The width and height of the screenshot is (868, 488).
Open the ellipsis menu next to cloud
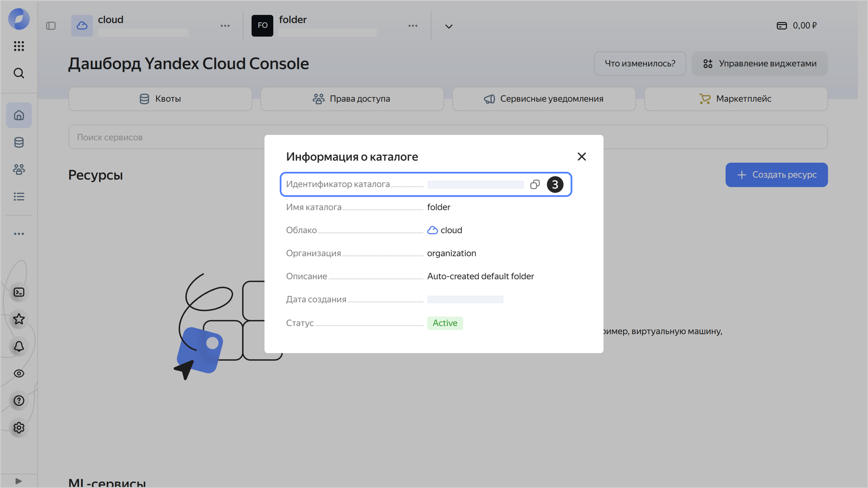(x=225, y=25)
